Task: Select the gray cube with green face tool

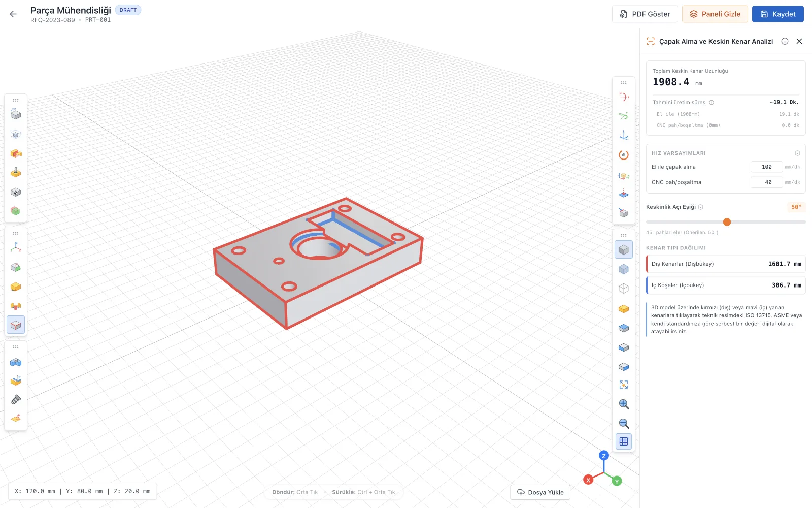Action: tap(16, 267)
